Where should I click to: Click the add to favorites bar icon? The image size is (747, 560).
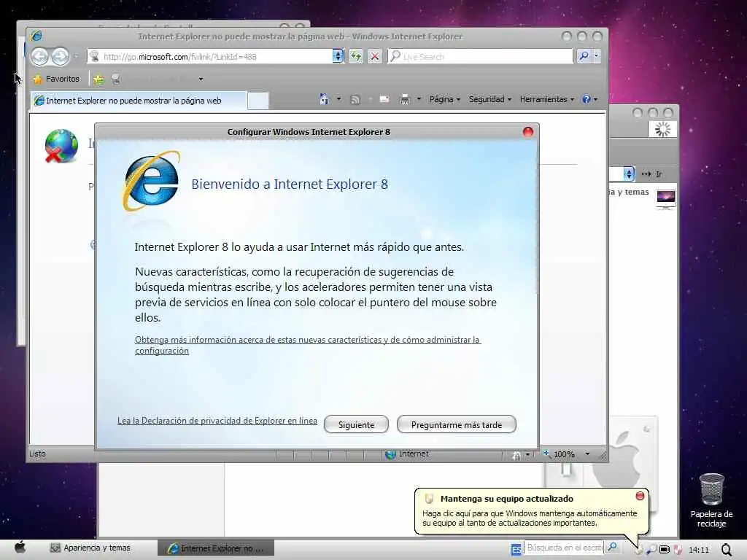tap(98, 79)
